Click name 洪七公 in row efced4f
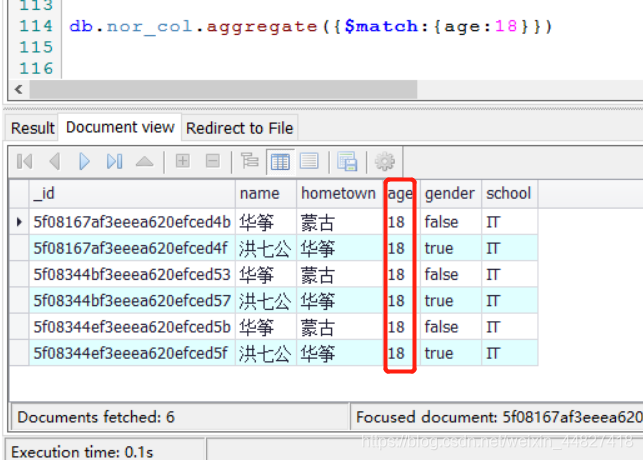 coord(265,248)
